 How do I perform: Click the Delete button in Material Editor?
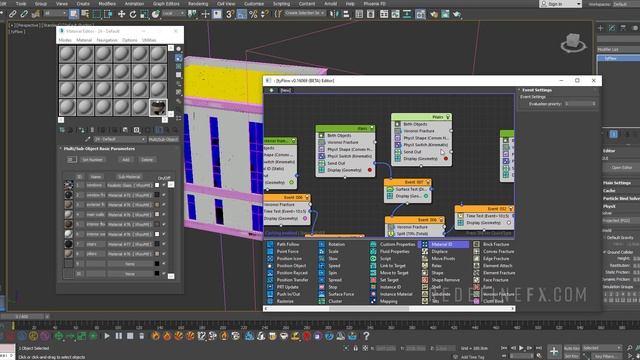pos(147,160)
